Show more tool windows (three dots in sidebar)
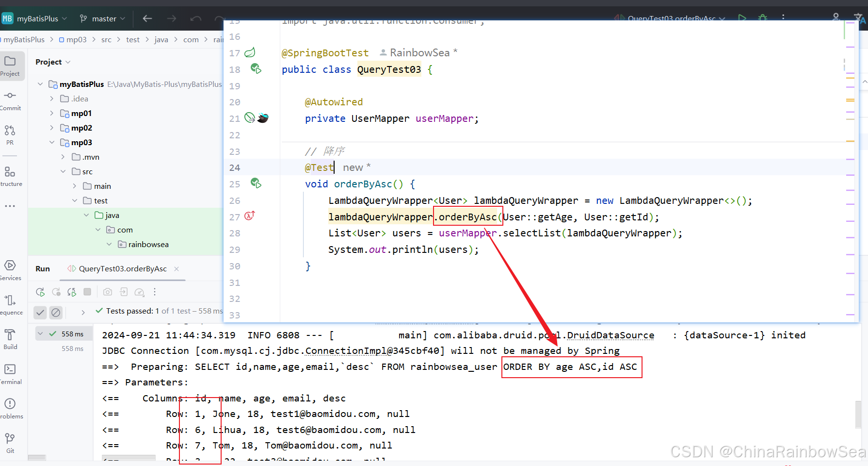The height and width of the screenshot is (466, 868). point(10,206)
